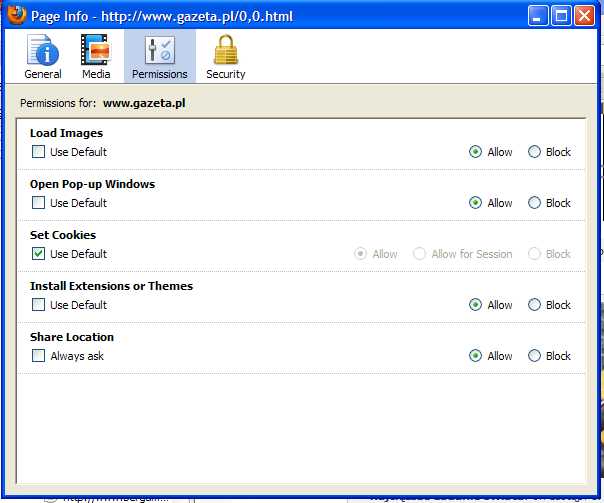Select Block for Install Extensions or Themes
The width and height of the screenshot is (604, 503).
pos(534,305)
